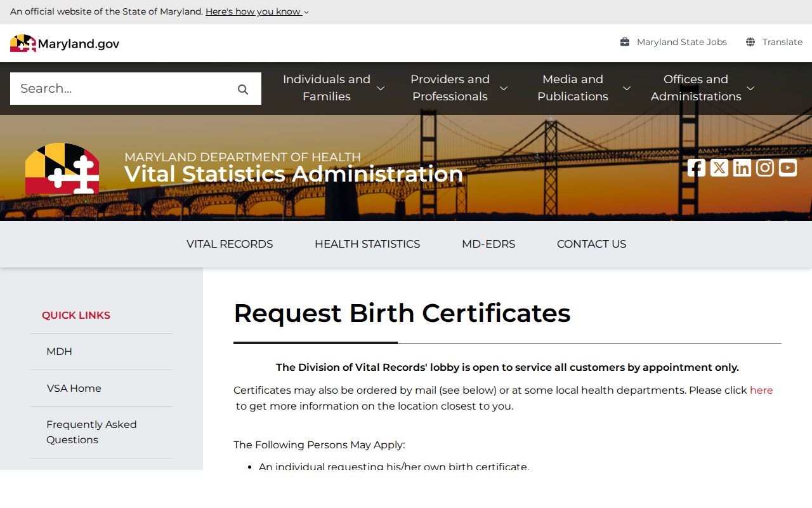The height and width of the screenshot is (508, 812).
Task: Click the QUICK LINKS sidebar heading
Action: [x=76, y=315]
